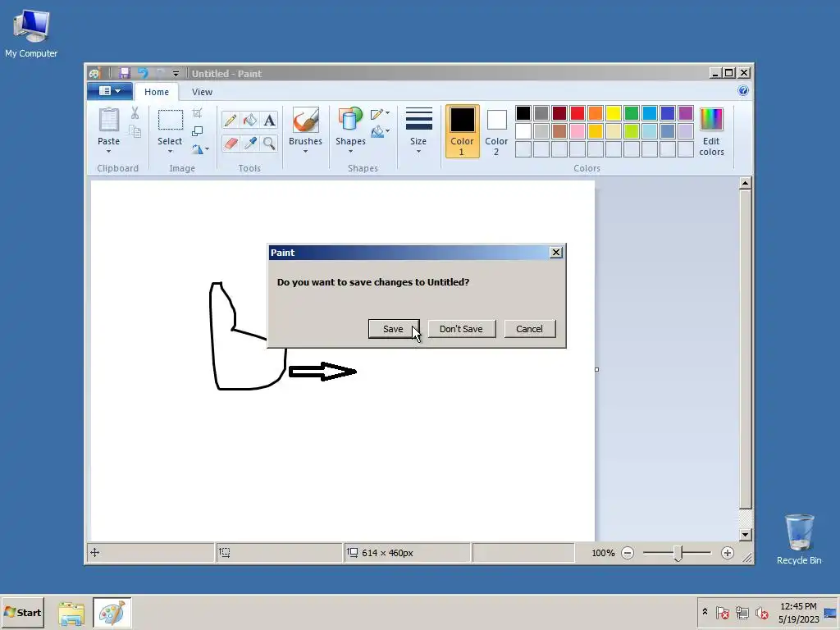Click the Brushes tool icon
This screenshot has height=630, width=840.
click(x=305, y=120)
